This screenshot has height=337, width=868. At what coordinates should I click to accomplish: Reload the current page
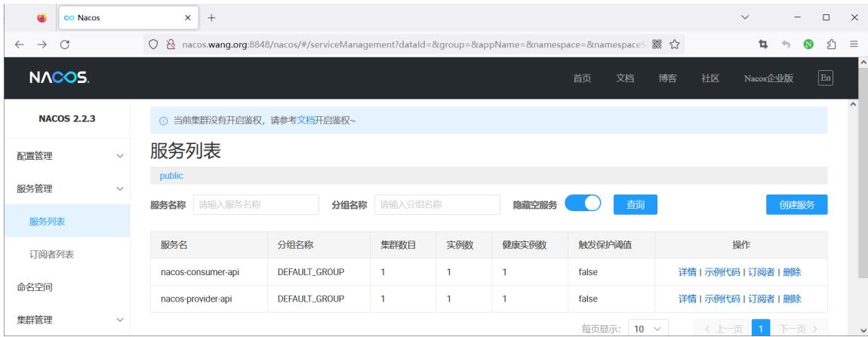coord(65,44)
